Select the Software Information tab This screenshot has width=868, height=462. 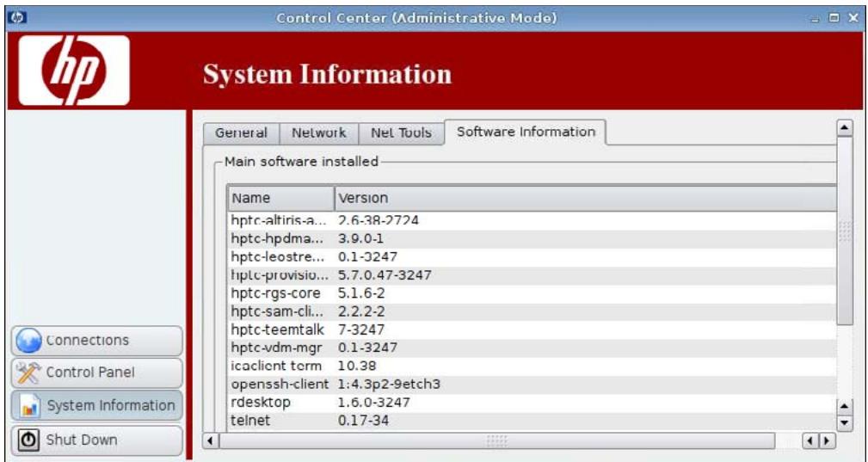526,132
